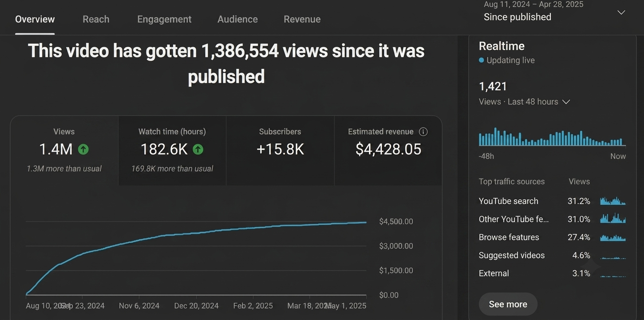The height and width of the screenshot is (320, 644).
Task: Select the Subscribers metric card
Action: click(x=280, y=150)
